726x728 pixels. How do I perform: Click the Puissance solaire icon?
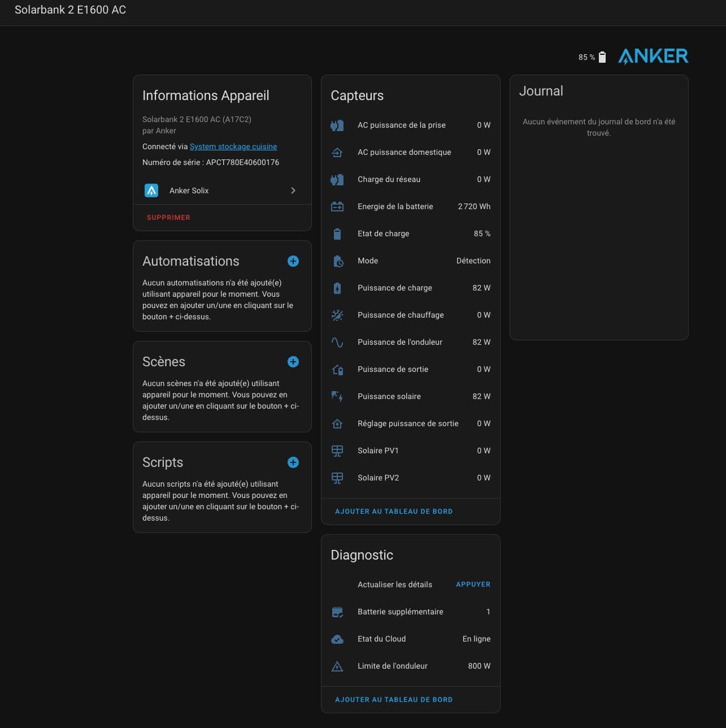click(x=337, y=396)
